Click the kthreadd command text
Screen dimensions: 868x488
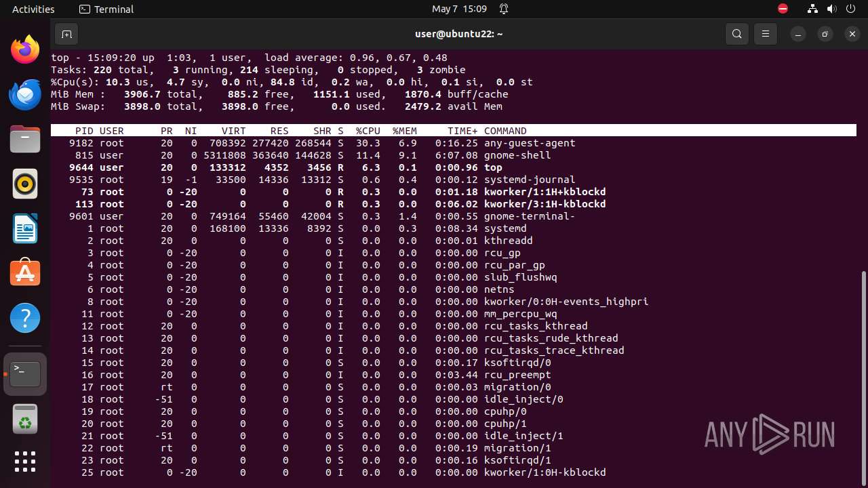509,241
